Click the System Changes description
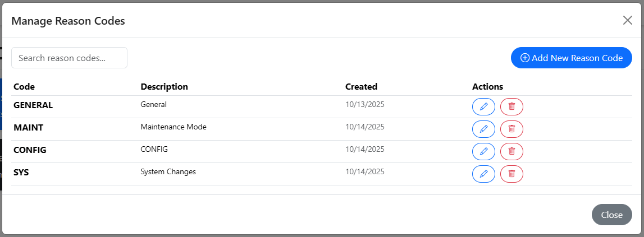The image size is (644, 237). point(168,172)
